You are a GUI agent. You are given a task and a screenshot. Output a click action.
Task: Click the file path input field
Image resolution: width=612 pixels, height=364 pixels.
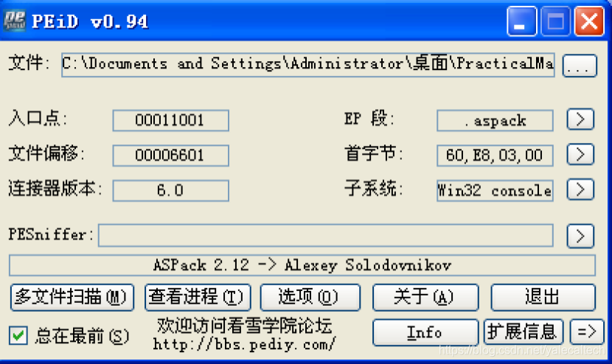tap(308, 65)
